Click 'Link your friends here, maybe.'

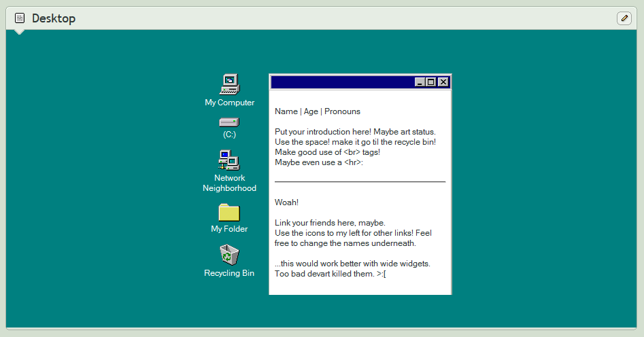(331, 223)
